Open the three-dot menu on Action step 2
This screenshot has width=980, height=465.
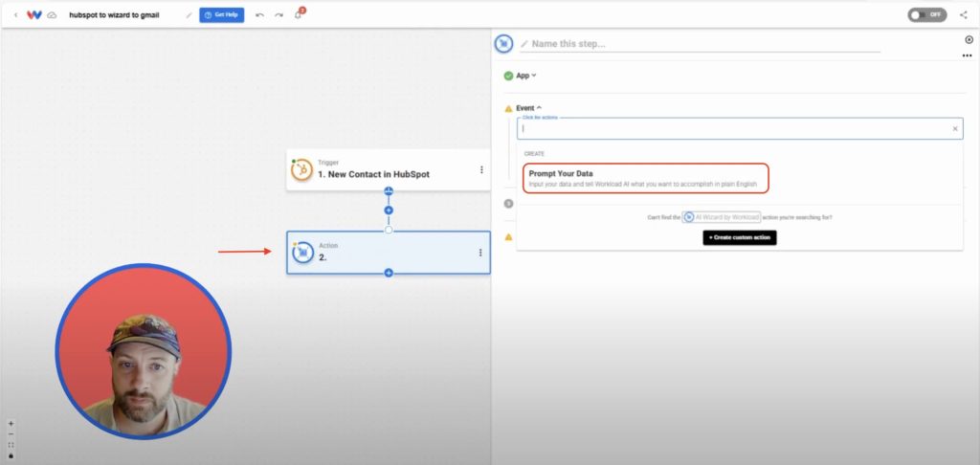click(x=480, y=253)
